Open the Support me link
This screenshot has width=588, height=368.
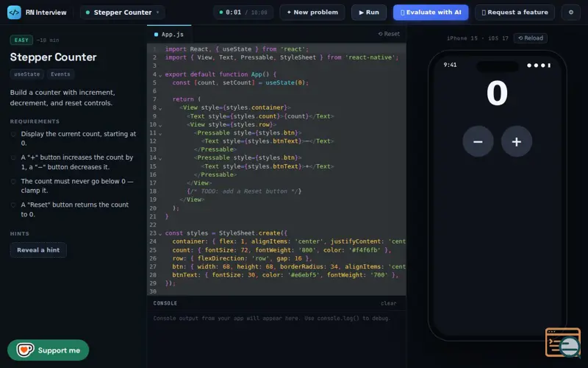click(x=48, y=350)
